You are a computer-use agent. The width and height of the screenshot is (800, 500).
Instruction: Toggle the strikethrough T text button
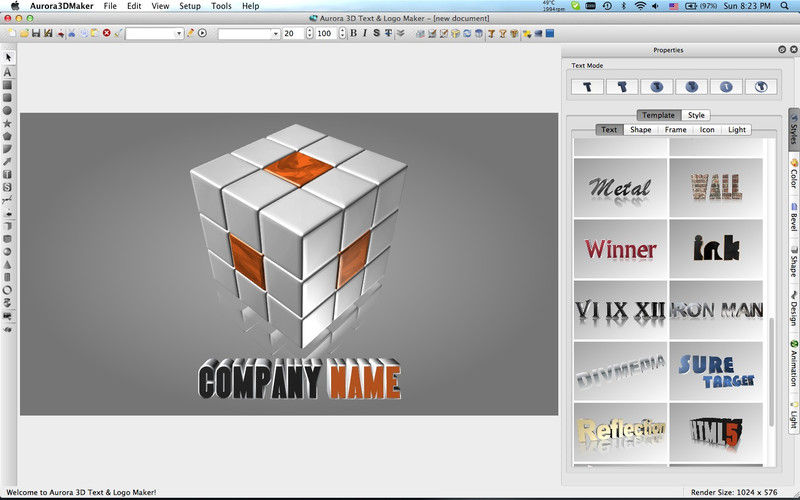[x=388, y=33]
